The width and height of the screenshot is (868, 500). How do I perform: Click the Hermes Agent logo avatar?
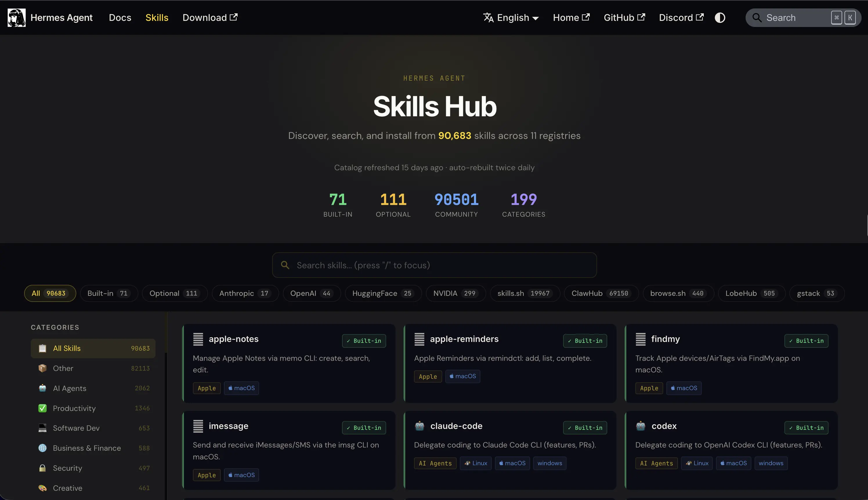tap(17, 17)
